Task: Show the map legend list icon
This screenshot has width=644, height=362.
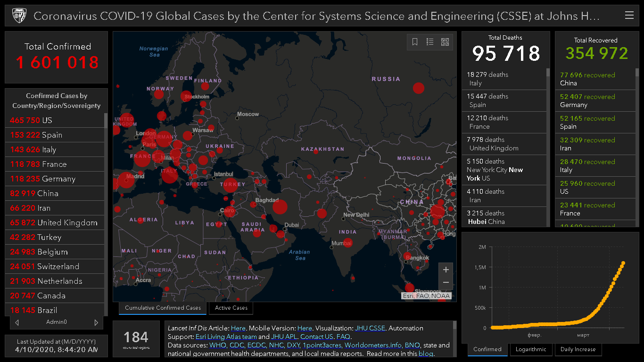Action: 430,42
